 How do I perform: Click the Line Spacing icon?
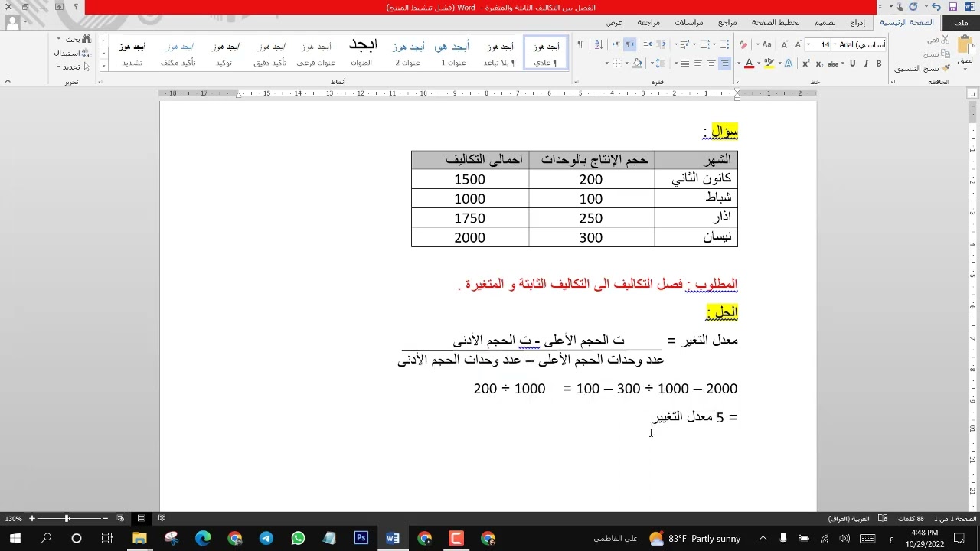[659, 64]
